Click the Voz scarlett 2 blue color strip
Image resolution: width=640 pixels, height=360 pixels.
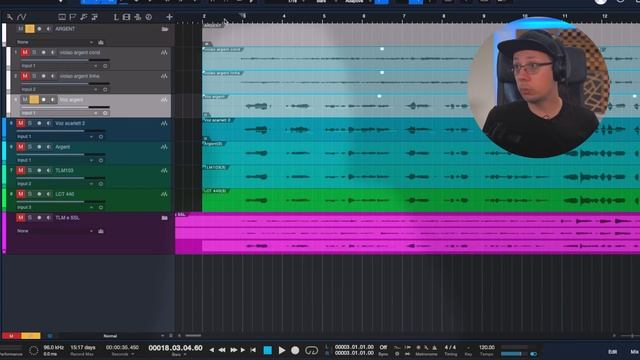pyautogui.click(x=4, y=129)
